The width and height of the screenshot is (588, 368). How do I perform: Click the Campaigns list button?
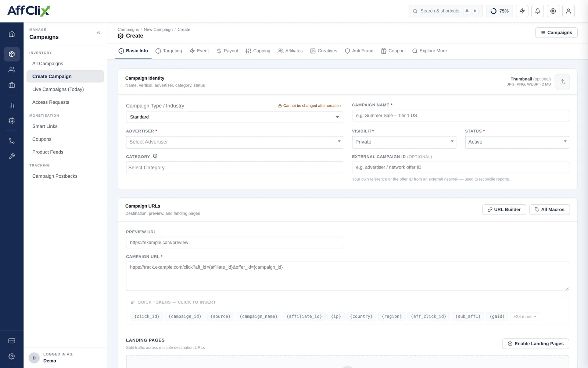click(556, 32)
